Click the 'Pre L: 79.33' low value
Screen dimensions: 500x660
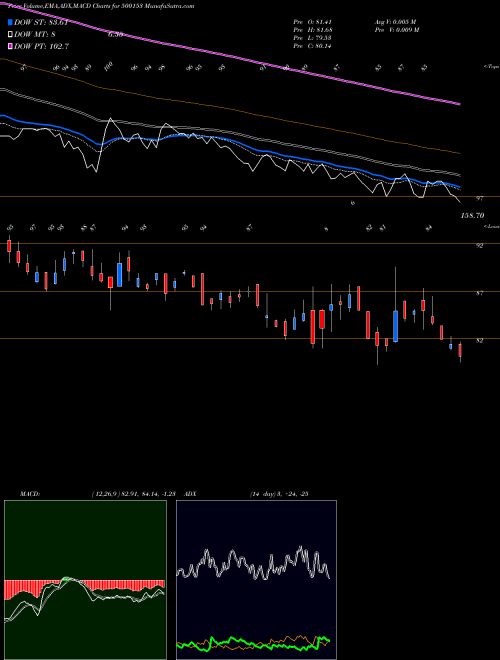click(x=312, y=38)
